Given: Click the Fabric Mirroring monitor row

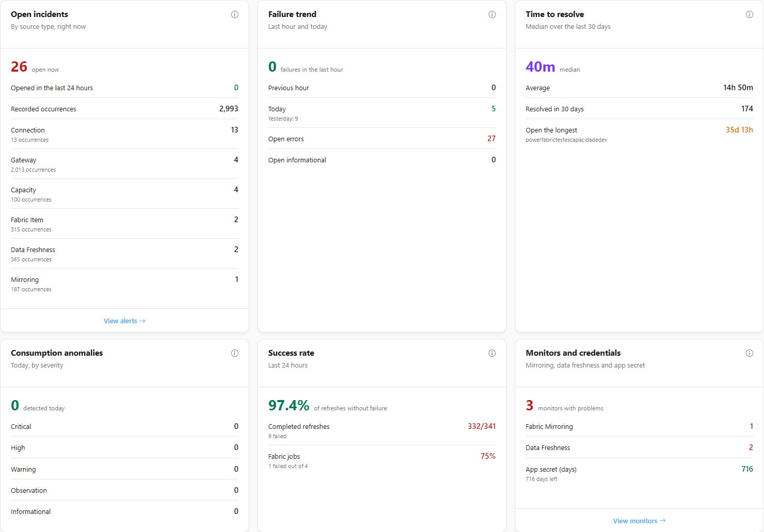Looking at the screenshot, I should (639, 426).
